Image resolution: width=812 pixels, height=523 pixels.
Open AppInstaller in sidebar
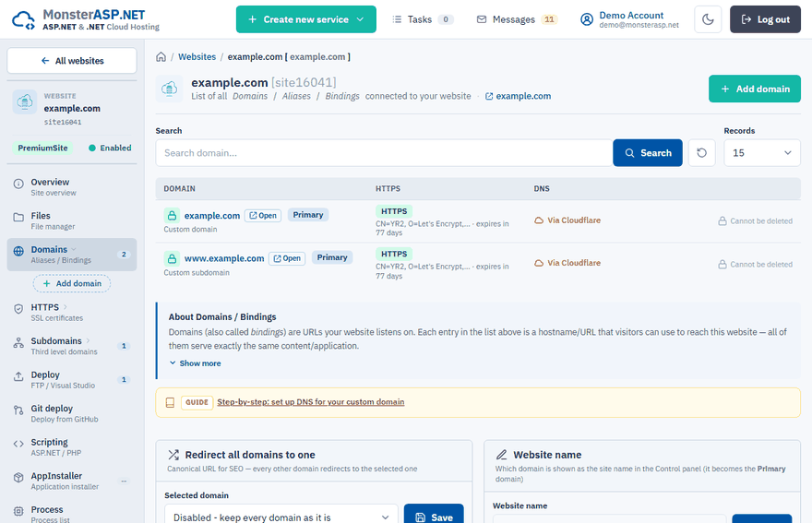pos(72,481)
